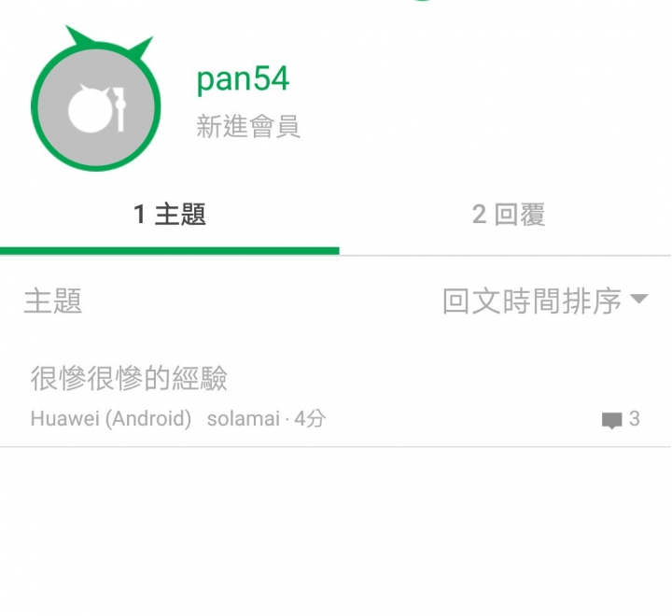Click the white mascot logo inside avatar
The height and width of the screenshot is (616, 672).
[x=97, y=109]
